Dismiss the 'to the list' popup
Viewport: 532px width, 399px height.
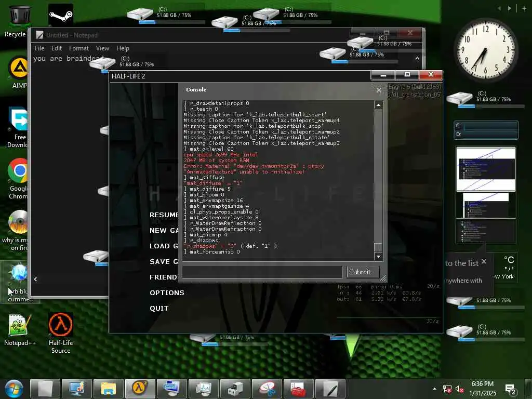pyautogui.click(x=484, y=261)
